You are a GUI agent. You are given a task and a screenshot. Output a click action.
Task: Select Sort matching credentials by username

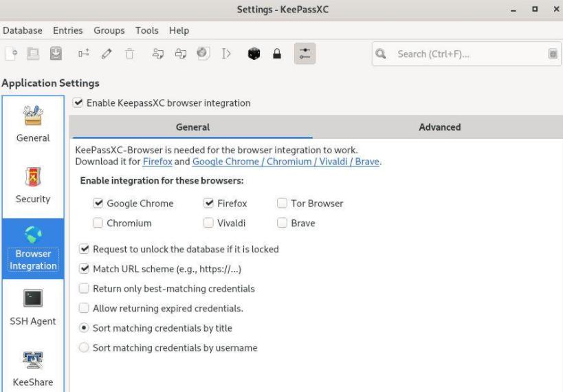[x=85, y=348]
